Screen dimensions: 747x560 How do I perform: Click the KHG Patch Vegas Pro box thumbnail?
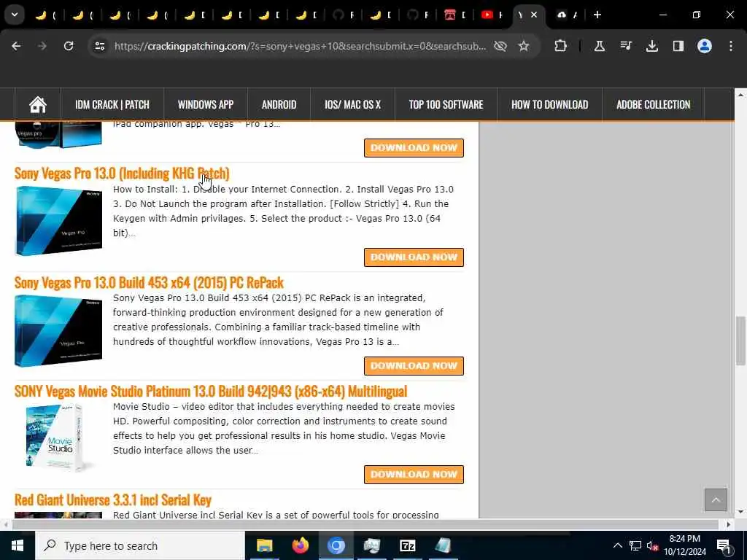tap(58, 221)
